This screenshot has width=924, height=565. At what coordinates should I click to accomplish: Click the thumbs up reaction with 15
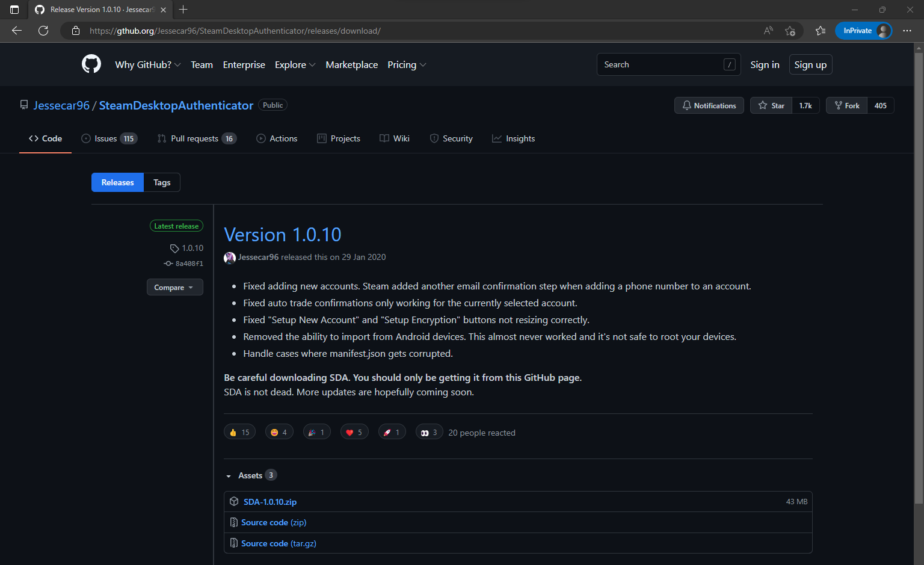click(x=239, y=432)
